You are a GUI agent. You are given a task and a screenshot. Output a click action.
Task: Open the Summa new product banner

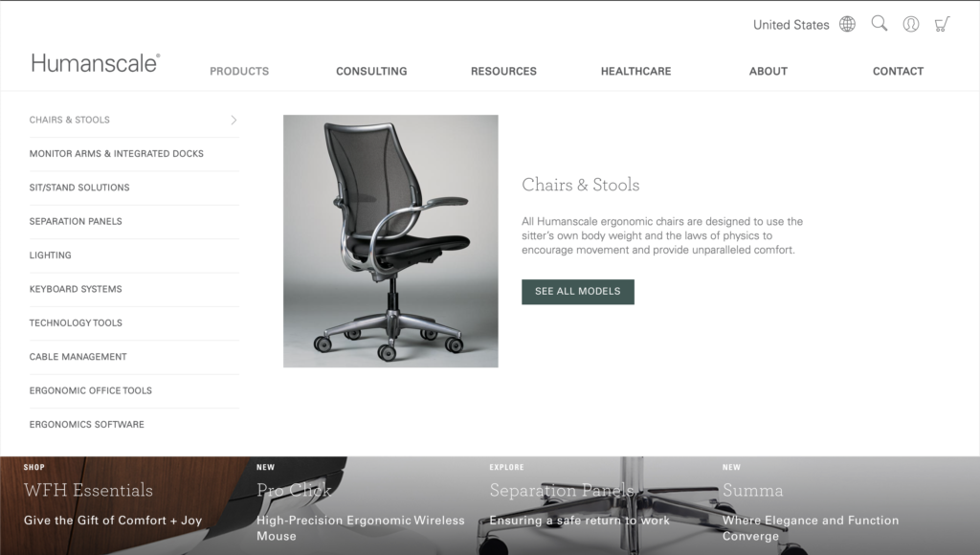point(844,505)
